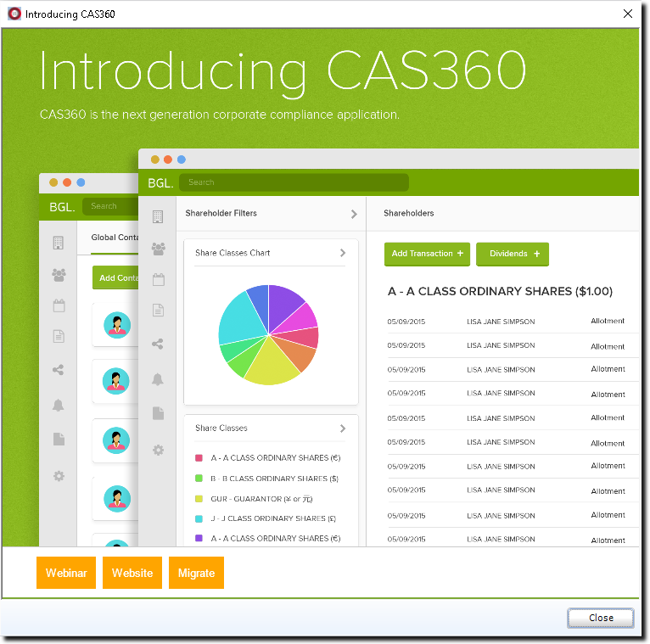650x644 pixels.
Task: Open the Webinar link button
Action: [66, 573]
